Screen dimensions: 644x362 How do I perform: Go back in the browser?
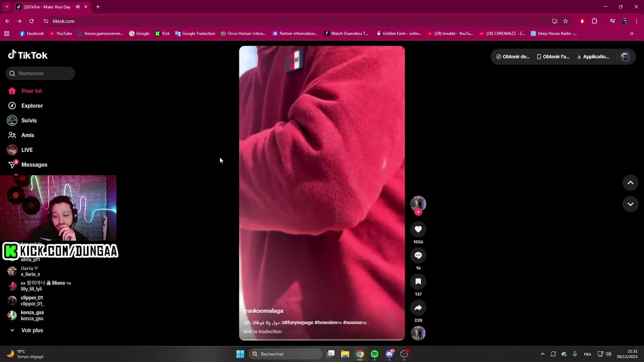click(7, 21)
